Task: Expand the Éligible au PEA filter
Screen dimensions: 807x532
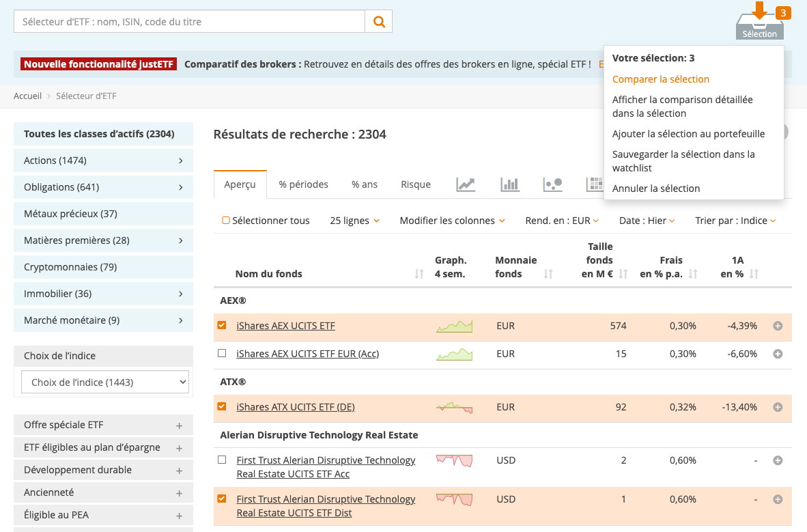Action: pos(179,516)
